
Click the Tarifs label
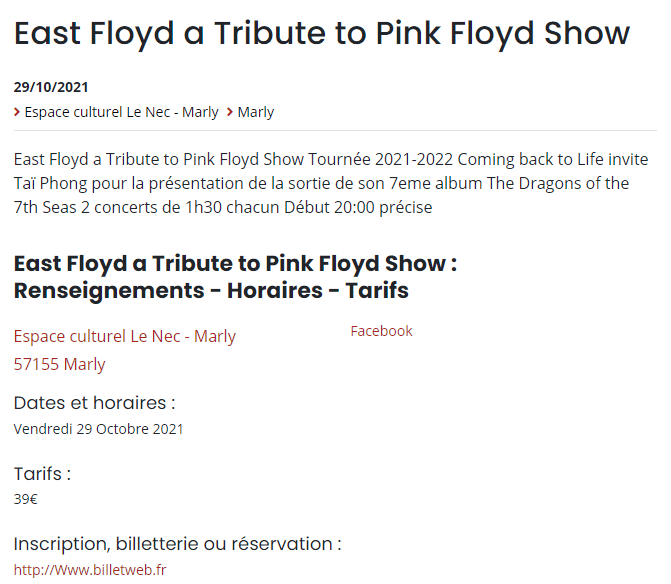tap(42, 474)
